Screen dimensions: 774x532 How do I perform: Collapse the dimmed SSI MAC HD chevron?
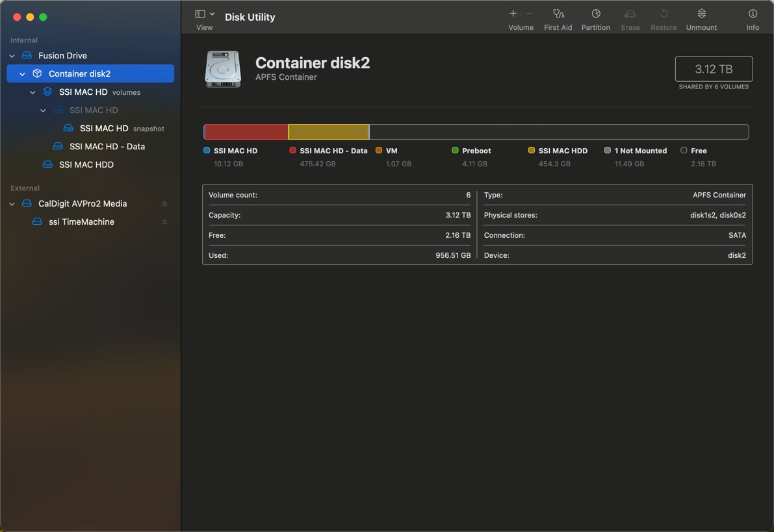pos(43,110)
